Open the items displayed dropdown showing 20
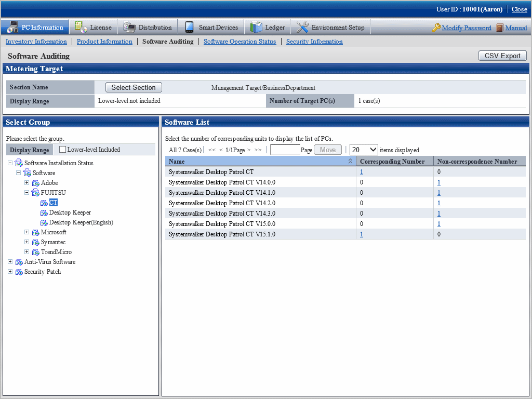 tap(364, 150)
